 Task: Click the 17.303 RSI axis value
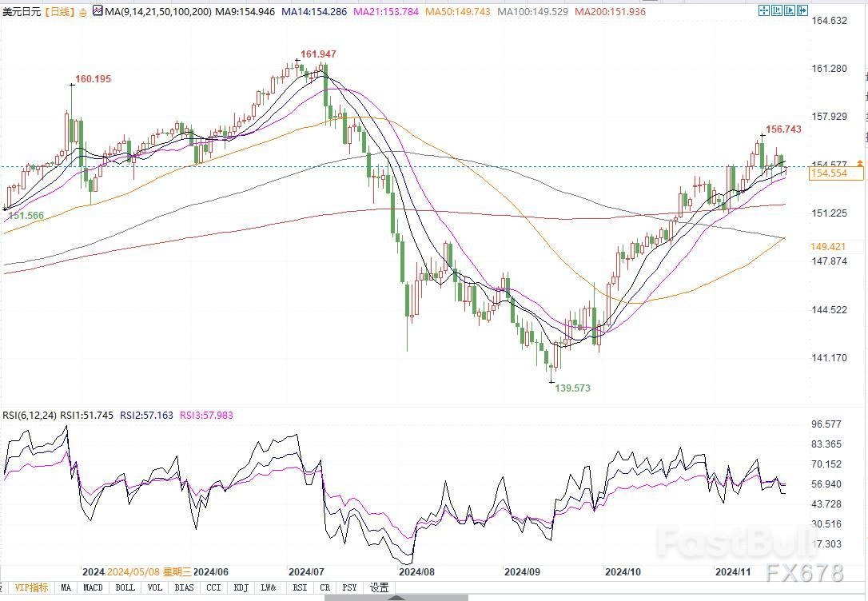tap(826, 544)
